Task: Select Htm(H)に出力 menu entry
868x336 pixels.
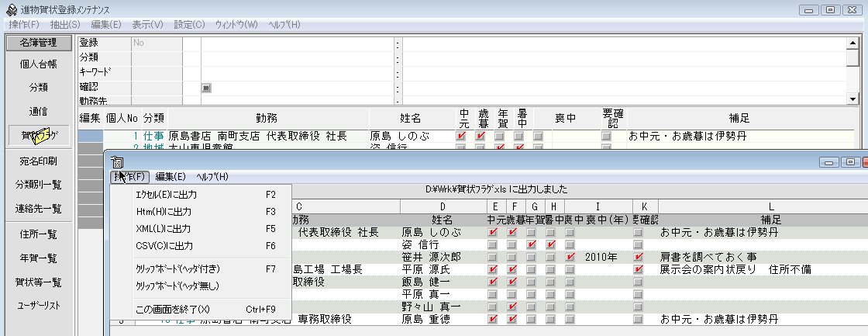Action: (163, 212)
